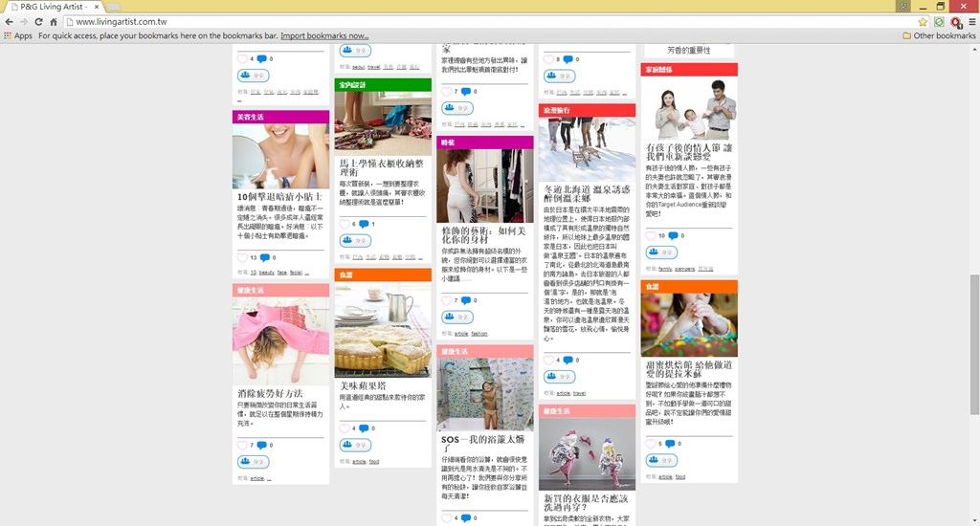Reload the page
The width and height of the screenshot is (980, 526).
(x=38, y=21)
